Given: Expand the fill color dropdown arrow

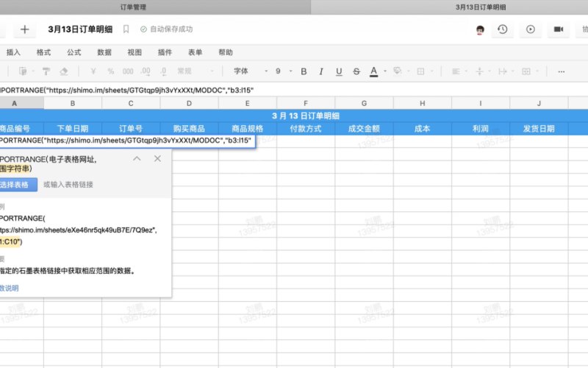Looking at the screenshot, I should point(409,71).
